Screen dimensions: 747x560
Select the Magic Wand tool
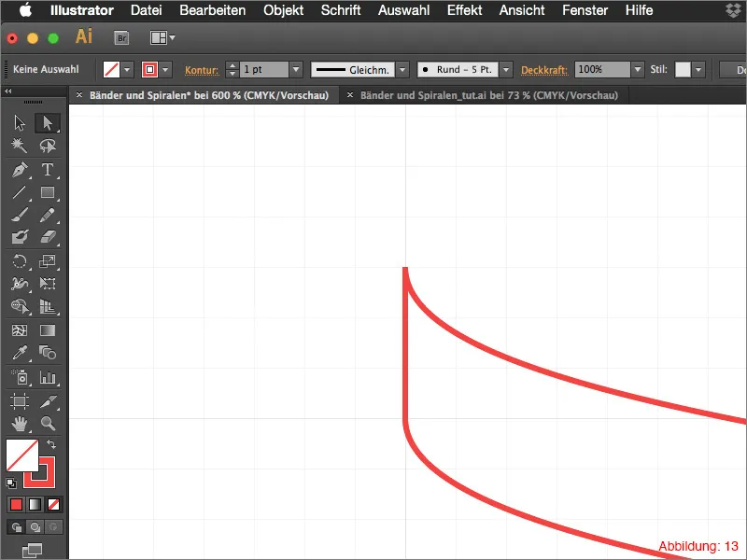(x=20, y=146)
